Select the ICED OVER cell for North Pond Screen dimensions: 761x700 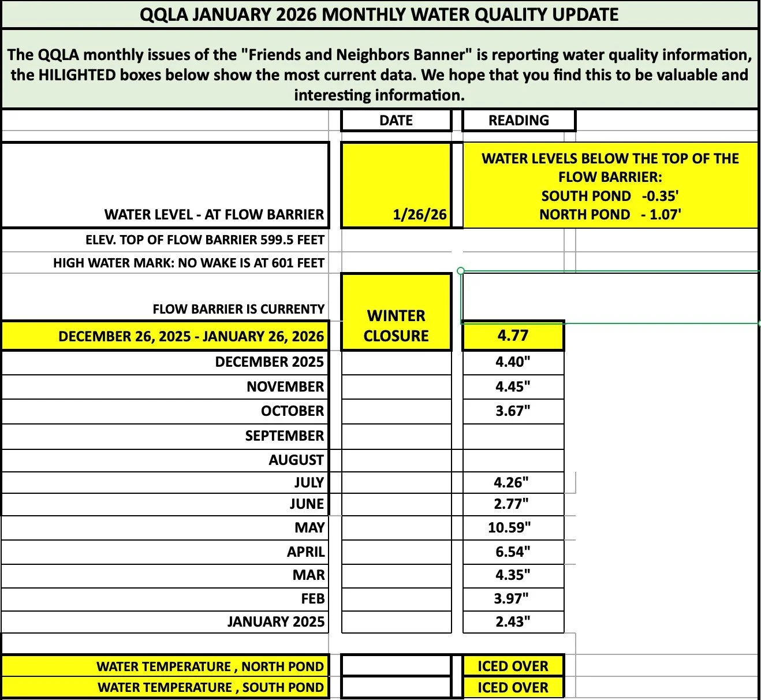pos(513,666)
